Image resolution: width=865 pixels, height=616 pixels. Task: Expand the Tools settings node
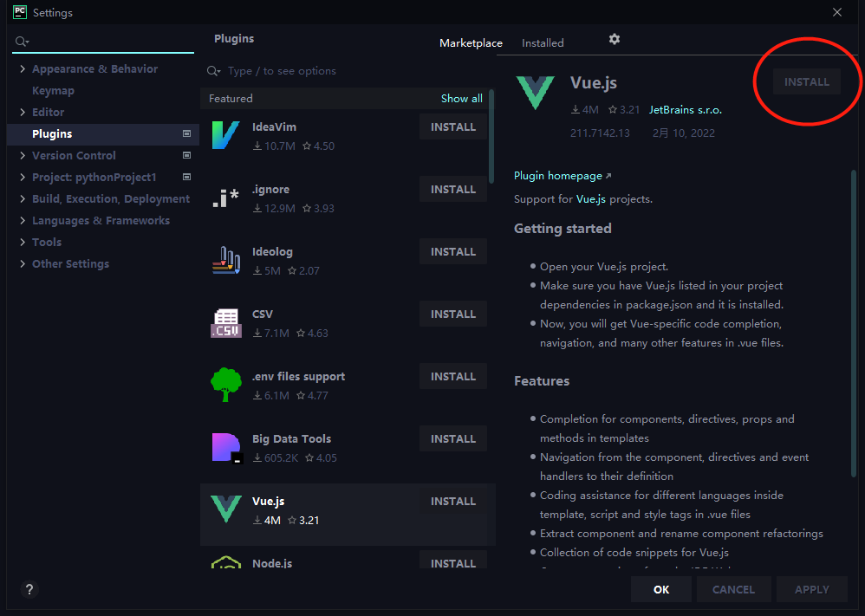coord(23,242)
